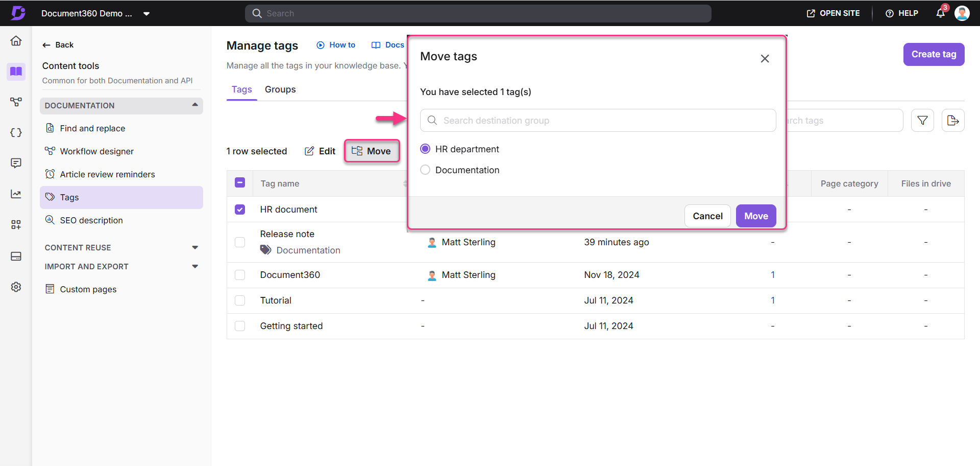Open the Home icon in left sidebar
The image size is (980, 466).
[16, 41]
